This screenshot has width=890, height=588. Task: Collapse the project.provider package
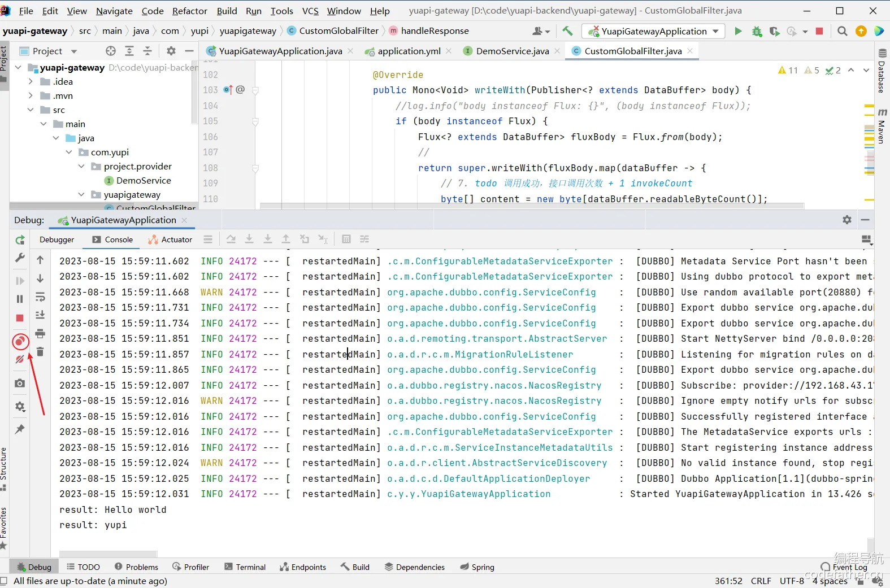(x=81, y=166)
